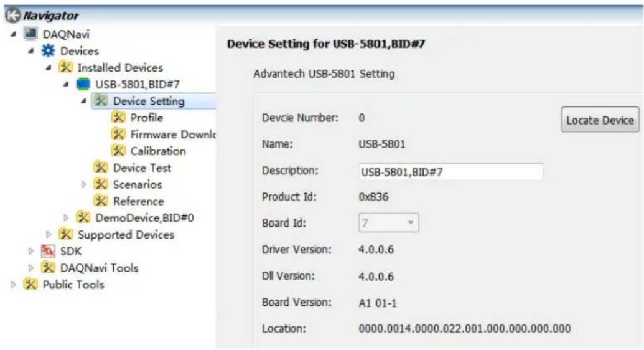The height and width of the screenshot is (350, 644).
Task: Open Firmware Download in the tree
Action: click(173, 135)
